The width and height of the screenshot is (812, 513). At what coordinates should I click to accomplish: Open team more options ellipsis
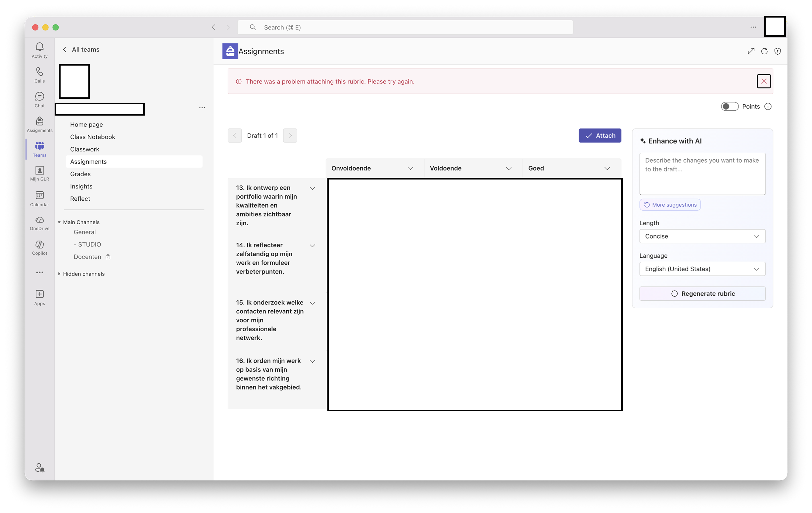click(x=202, y=108)
